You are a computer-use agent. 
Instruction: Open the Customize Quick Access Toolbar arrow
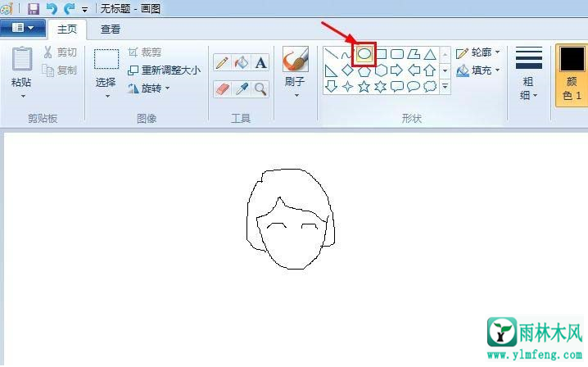click(84, 10)
